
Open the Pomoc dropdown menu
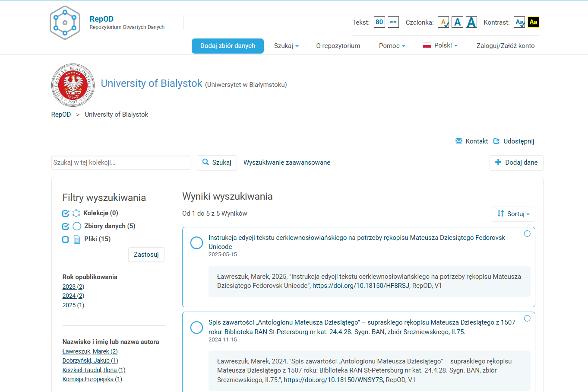(x=392, y=46)
